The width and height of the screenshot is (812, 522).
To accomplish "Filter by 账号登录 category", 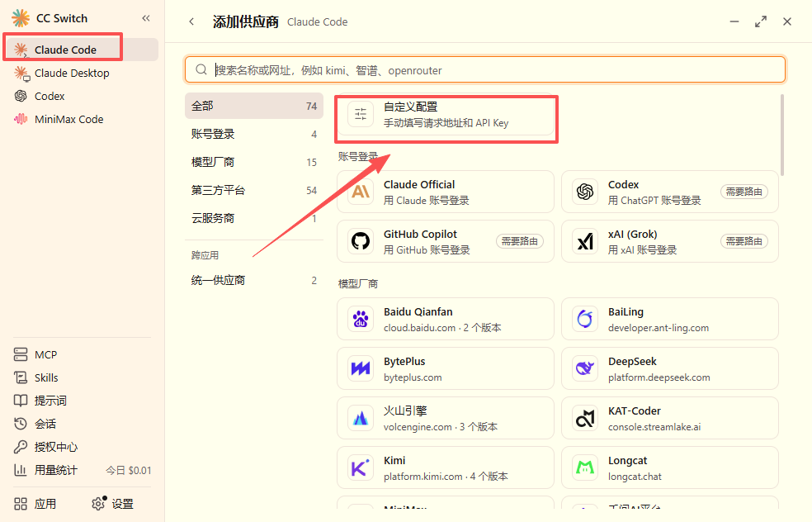I will point(254,135).
